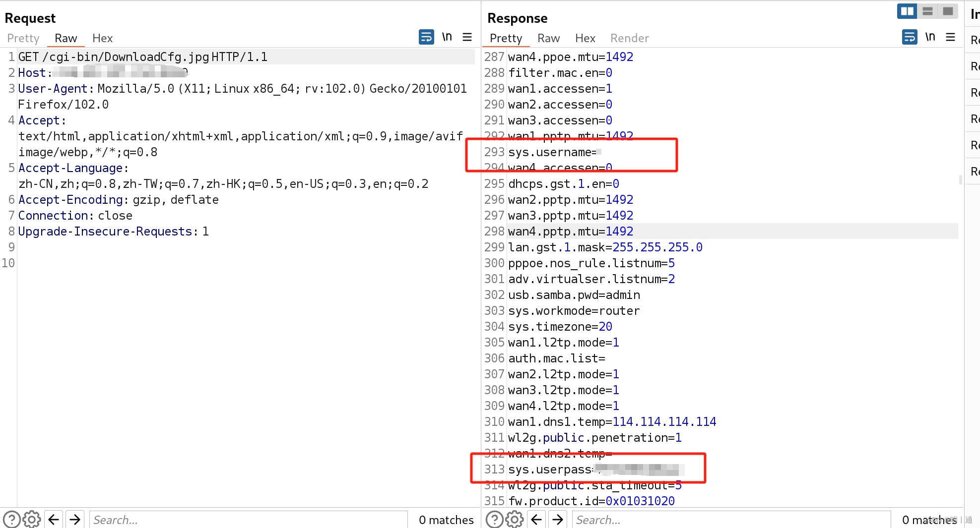Toggle newline display \n in Request panel
The image size is (980, 528).
[447, 37]
